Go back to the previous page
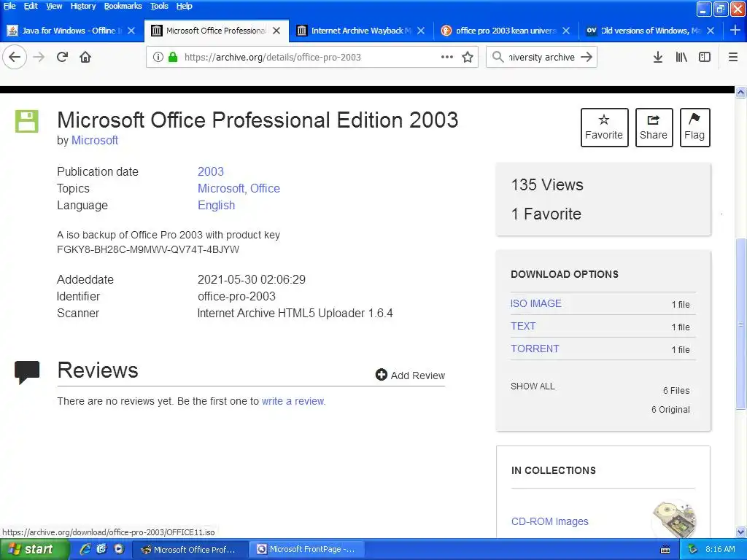 15,57
